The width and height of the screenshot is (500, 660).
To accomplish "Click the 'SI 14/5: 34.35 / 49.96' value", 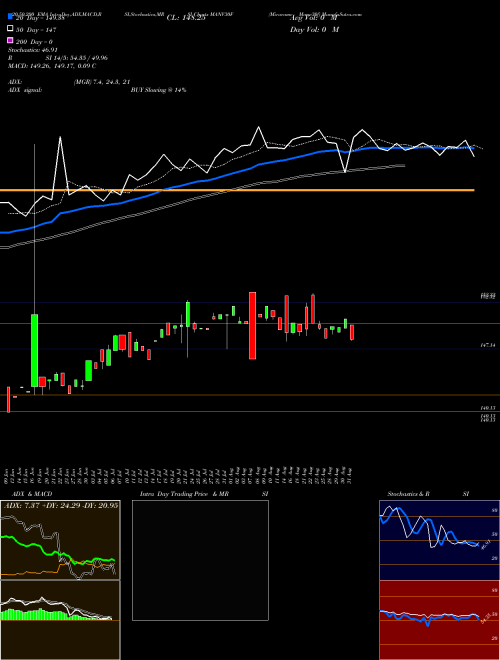I will (77, 58).
